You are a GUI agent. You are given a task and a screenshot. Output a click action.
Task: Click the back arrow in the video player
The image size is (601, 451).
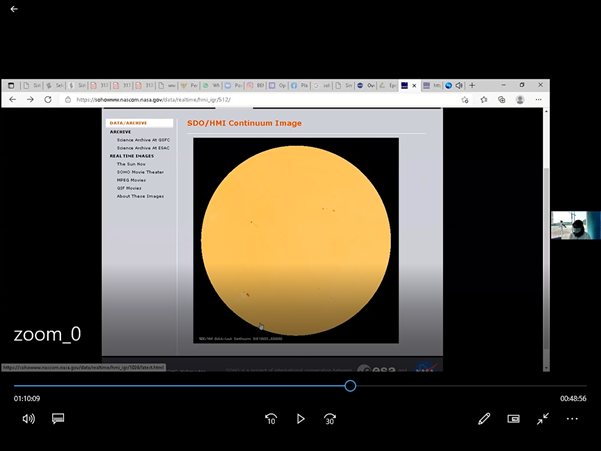tap(14, 9)
